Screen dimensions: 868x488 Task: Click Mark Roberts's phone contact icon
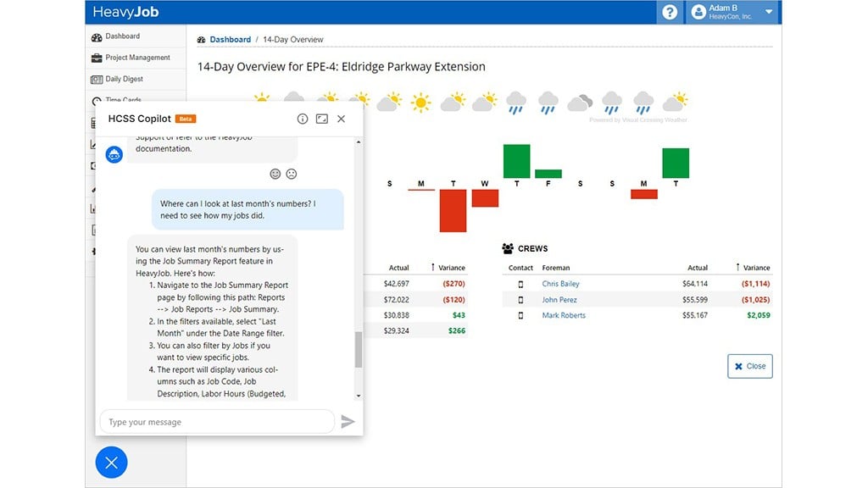[520, 315]
